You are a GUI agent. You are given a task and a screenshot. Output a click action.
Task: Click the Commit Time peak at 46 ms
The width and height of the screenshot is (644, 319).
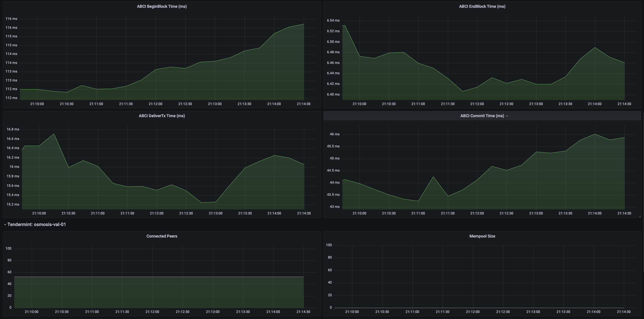coord(595,134)
